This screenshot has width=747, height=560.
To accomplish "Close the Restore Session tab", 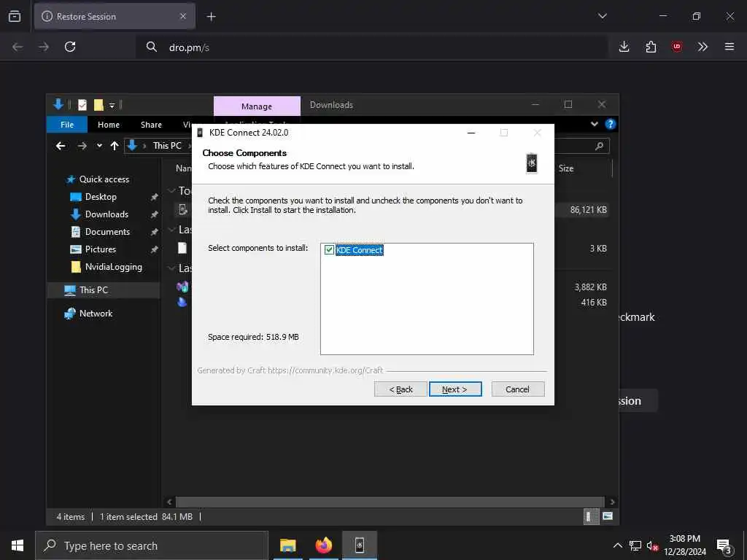I will (x=183, y=16).
